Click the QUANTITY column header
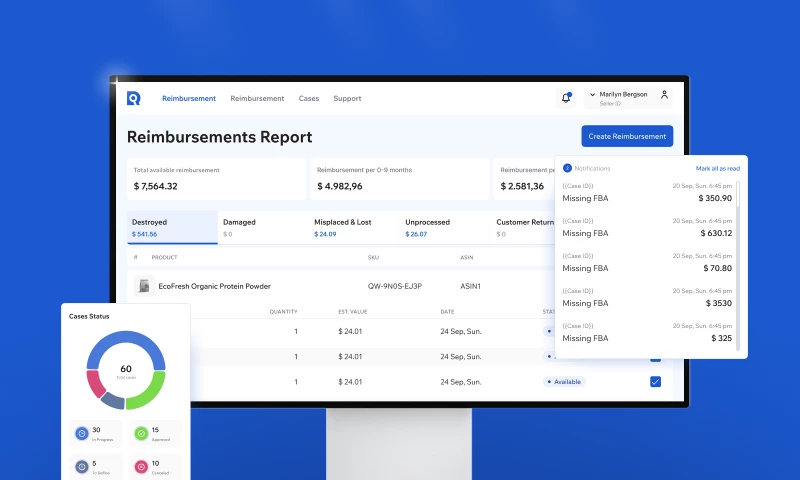This screenshot has height=480, width=800. pyautogui.click(x=283, y=312)
